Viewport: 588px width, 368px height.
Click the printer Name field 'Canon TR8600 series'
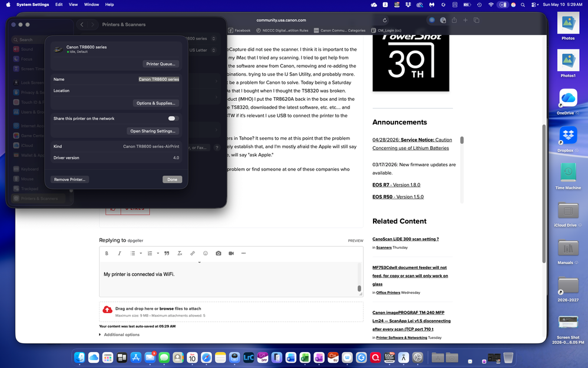[158, 79]
